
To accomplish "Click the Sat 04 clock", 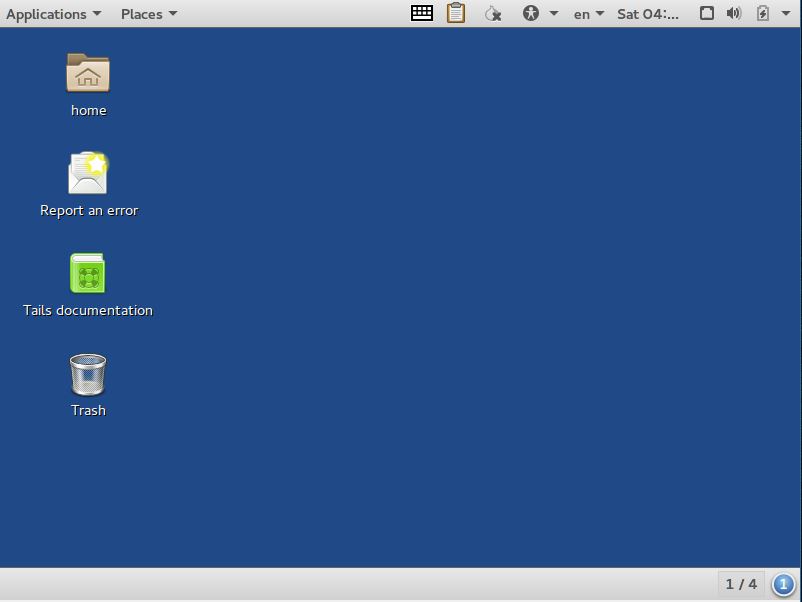I will 648,14.
